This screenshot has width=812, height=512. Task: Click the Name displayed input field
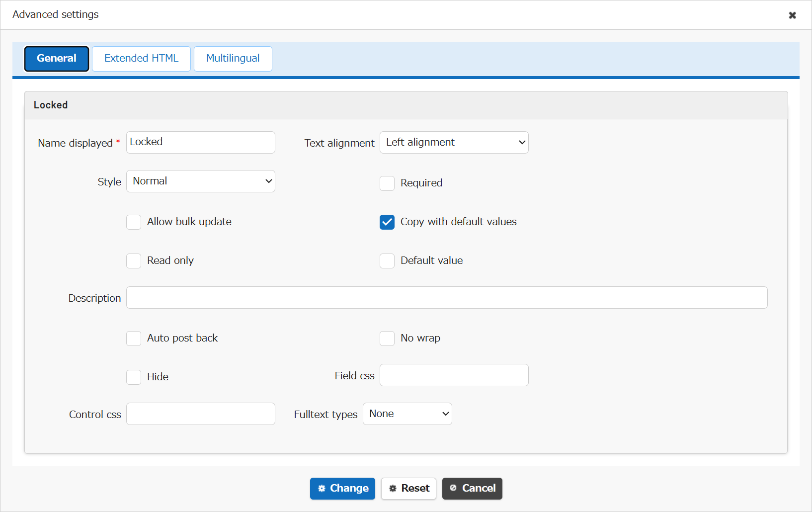coord(201,142)
